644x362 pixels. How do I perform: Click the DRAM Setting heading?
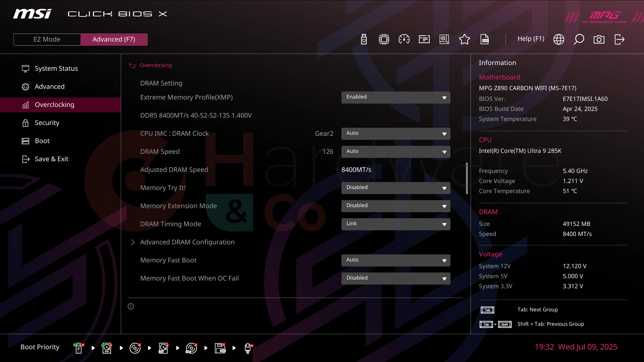click(x=161, y=83)
